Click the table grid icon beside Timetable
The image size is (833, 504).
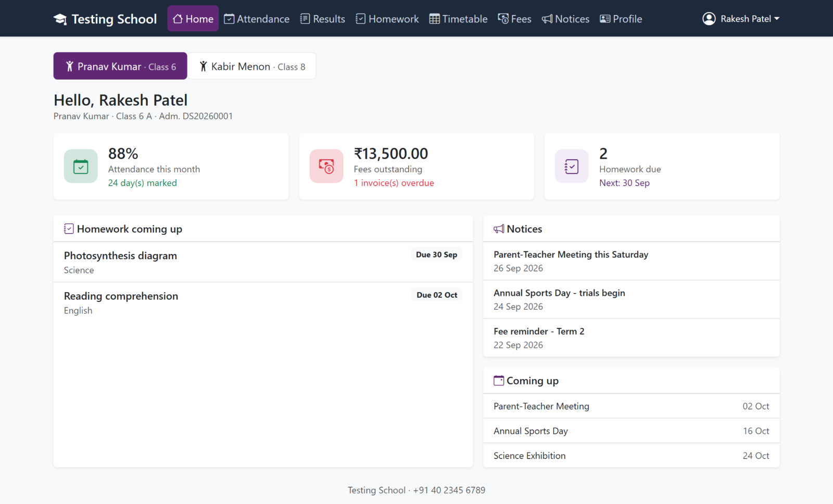point(435,19)
